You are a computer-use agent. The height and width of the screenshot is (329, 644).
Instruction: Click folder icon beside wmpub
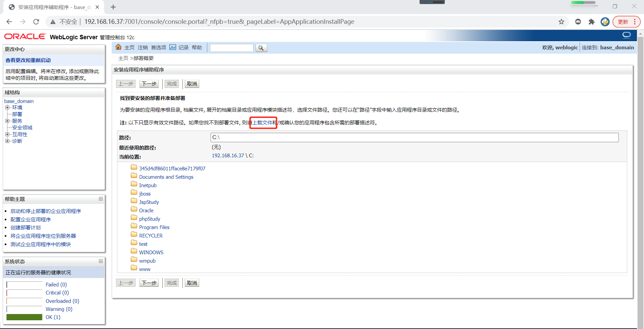coord(134,259)
